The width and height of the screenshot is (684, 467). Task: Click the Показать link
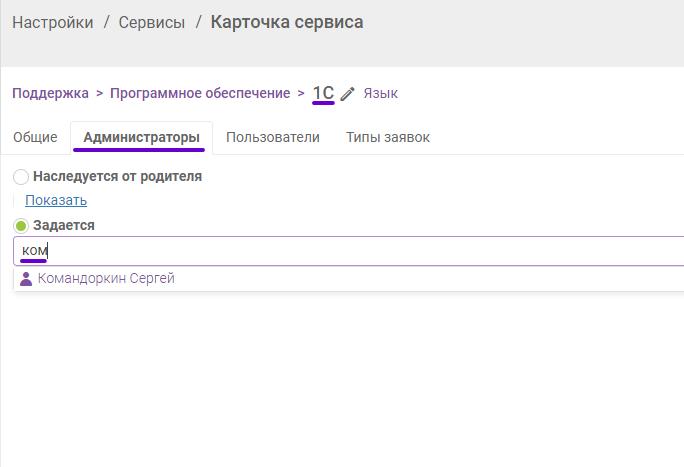[x=56, y=200]
